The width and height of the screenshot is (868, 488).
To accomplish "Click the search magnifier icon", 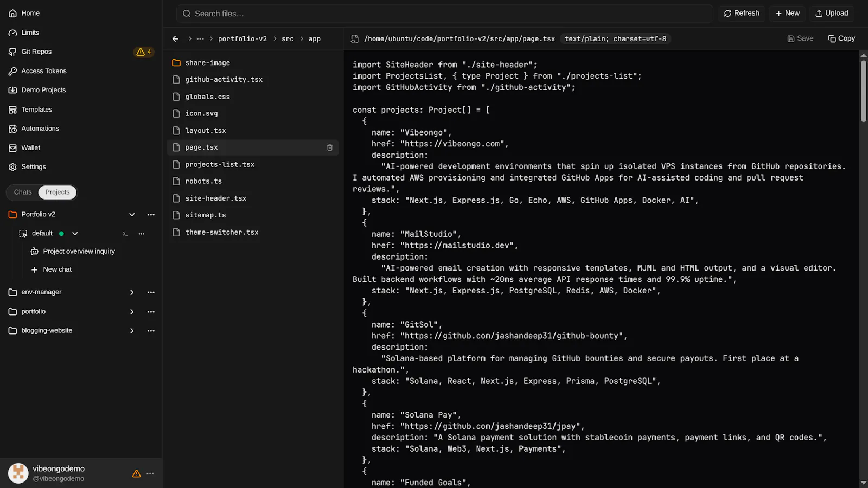I will coord(187,14).
